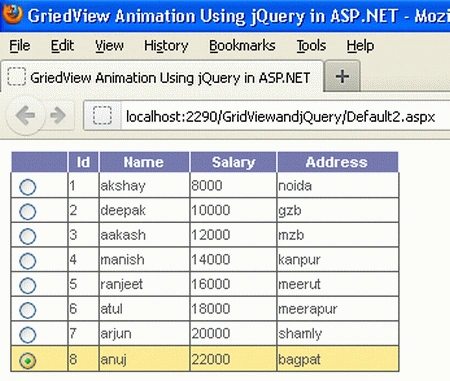Screen dimensions: 450x381
Task: Select the radio button for atul row
Action: [x=27, y=310]
